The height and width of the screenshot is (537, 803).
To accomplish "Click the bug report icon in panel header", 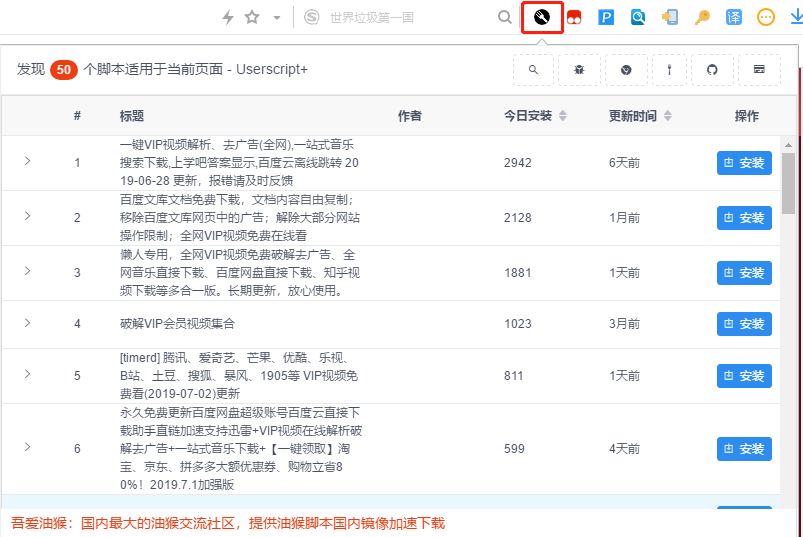I will (x=579, y=70).
